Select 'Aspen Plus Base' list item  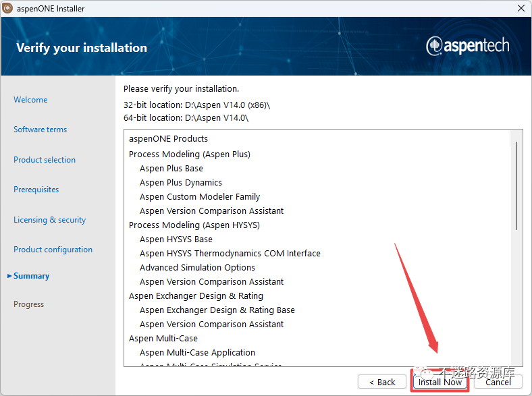(171, 169)
